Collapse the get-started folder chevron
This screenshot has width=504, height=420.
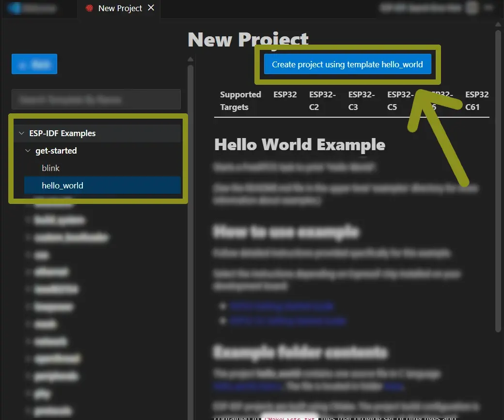coord(28,151)
